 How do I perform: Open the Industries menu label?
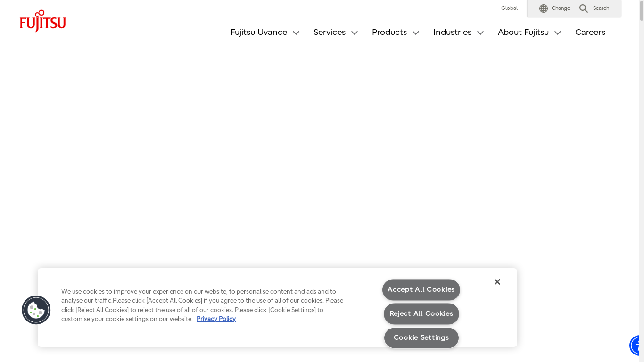[x=452, y=32]
